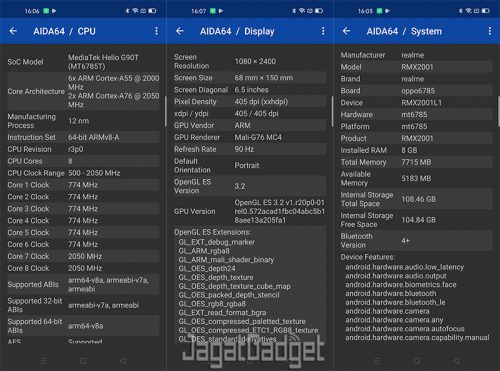Screen dimensions: 500x371
Task: Select Screen Size value 68 mm × 150 mm
Action: 264,78
